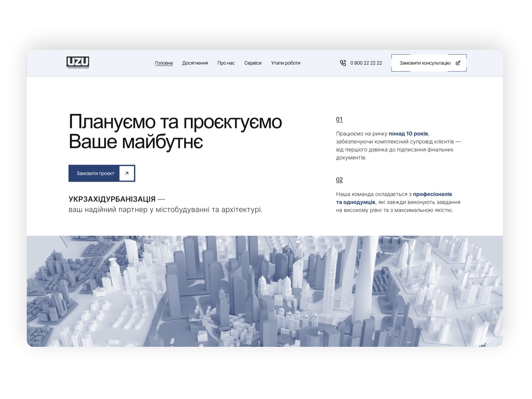Click the UZU company logo
The width and height of the screenshot is (532, 399).
tap(78, 63)
